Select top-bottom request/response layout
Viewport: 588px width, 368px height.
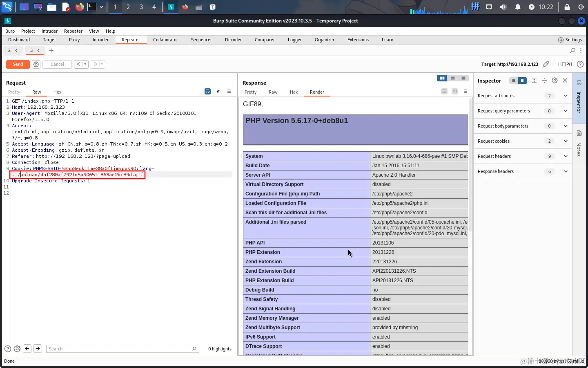[x=453, y=78]
